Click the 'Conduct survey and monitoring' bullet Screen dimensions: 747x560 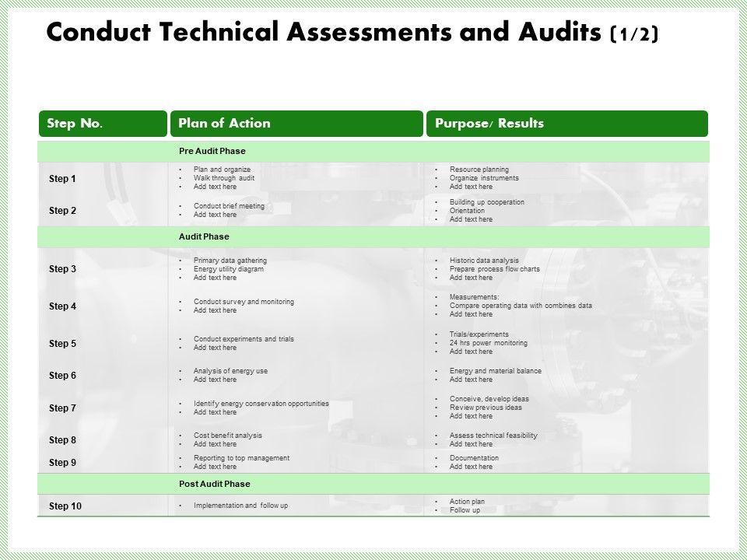(x=244, y=302)
